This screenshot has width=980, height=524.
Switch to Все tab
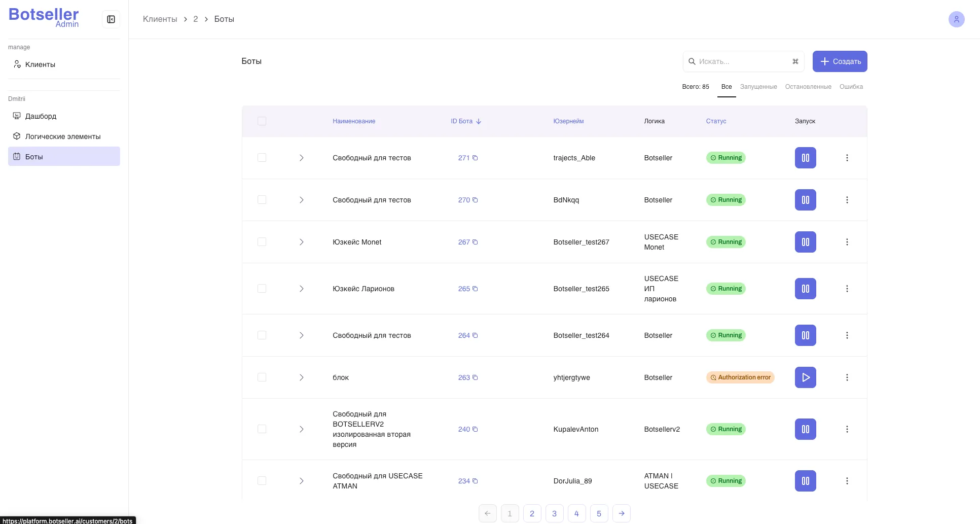(x=726, y=87)
